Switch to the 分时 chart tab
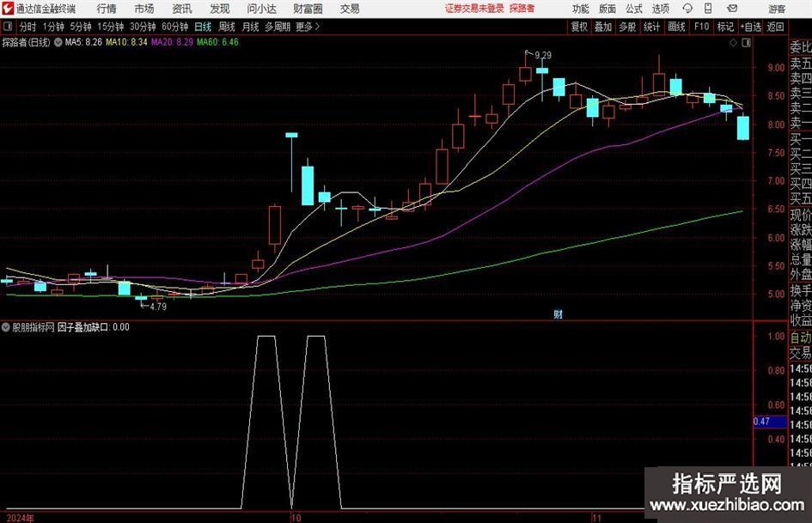The image size is (812, 523). click(x=28, y=27)
